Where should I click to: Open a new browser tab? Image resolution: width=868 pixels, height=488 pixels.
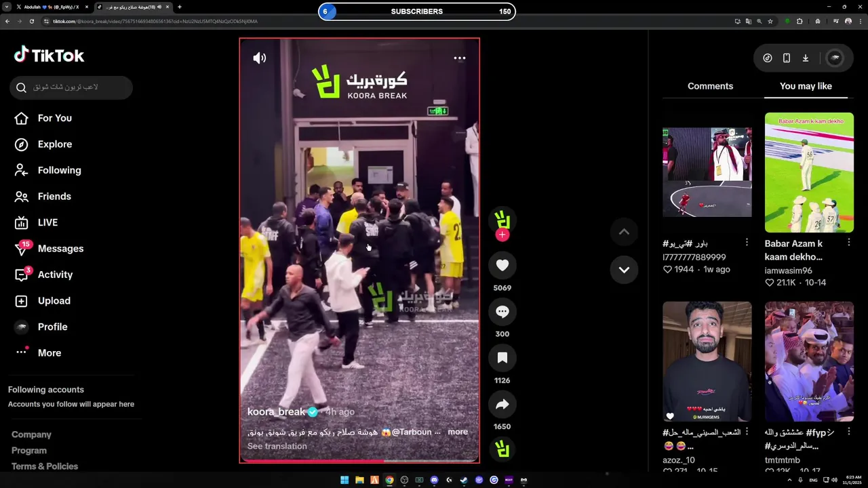pos(180,7)
